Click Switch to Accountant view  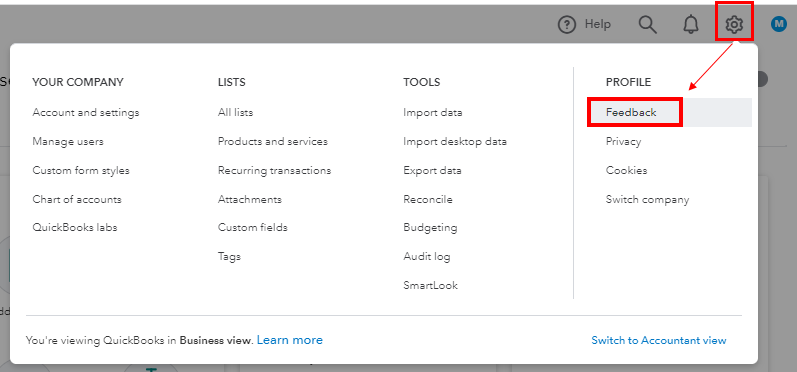[x=659, y=340]
